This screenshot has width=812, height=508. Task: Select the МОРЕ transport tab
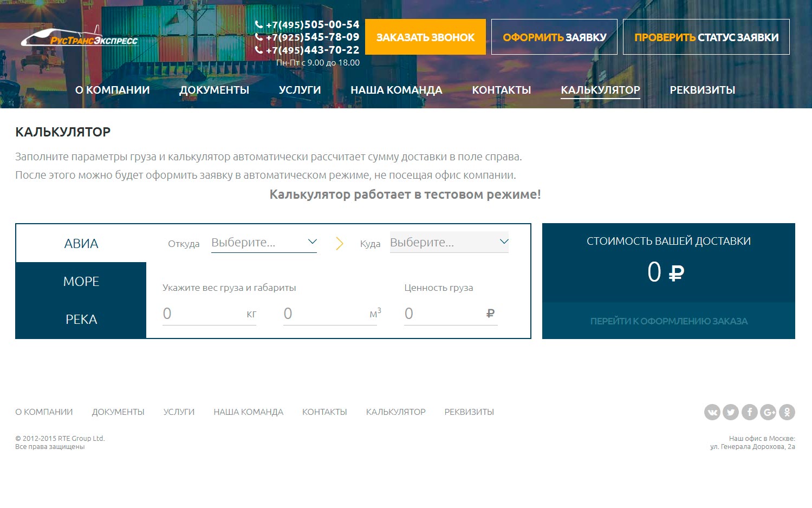(81, 282)
